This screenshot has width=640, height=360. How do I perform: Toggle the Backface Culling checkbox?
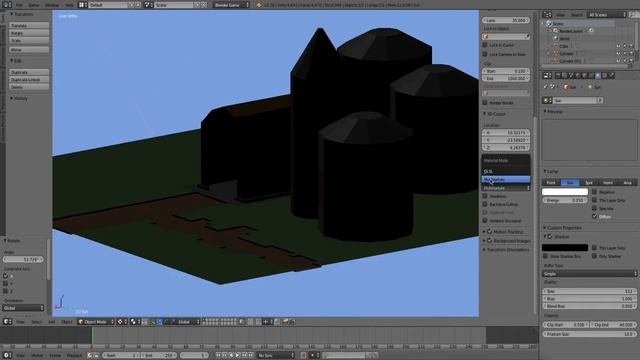(x=485, y=204)
